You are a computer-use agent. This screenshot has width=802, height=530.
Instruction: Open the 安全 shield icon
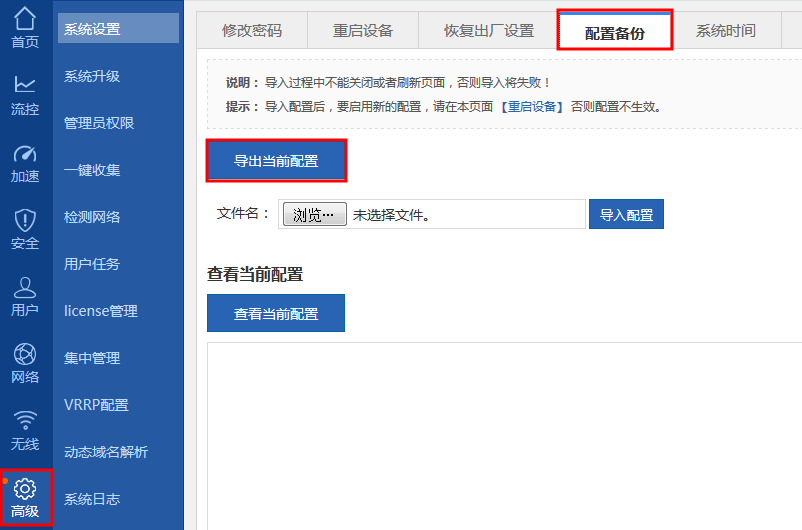(26, 221)
